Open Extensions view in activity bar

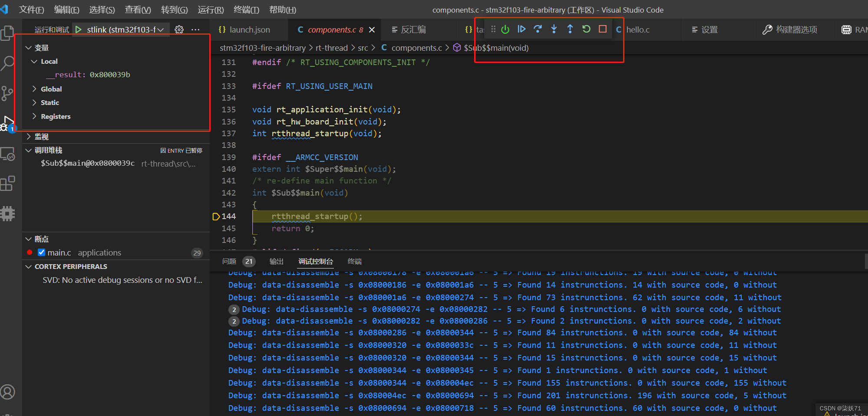coord(7,183)
